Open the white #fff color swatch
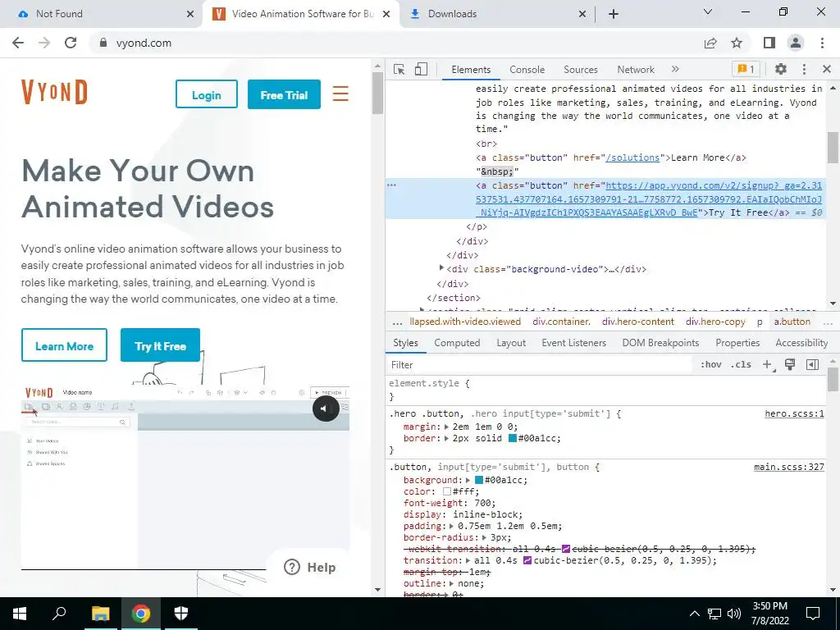 point(447,491)
